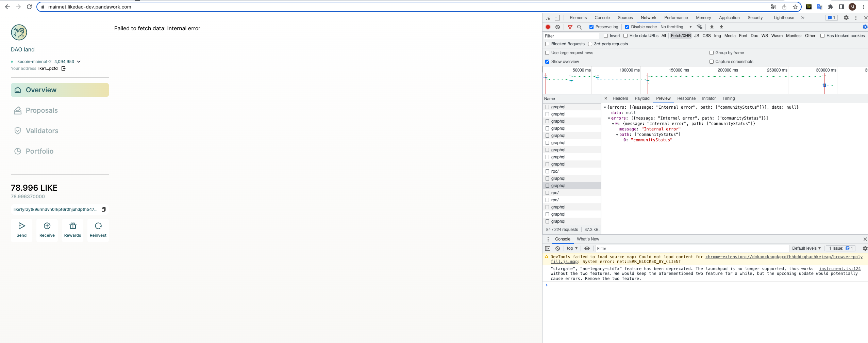Image resolution: width=868 pixels, height=343 pixels.
Task: Export HAR with download arrow
Action: tap(721, 27)
